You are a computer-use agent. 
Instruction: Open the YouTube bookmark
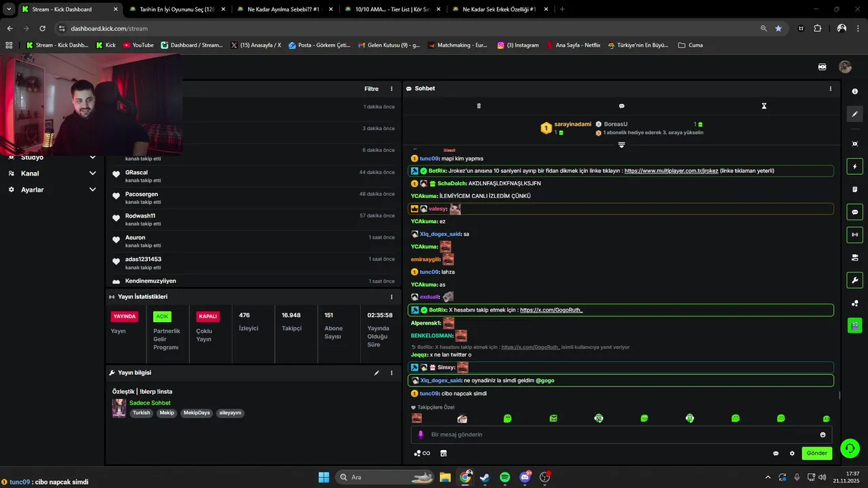coord(138,45)
